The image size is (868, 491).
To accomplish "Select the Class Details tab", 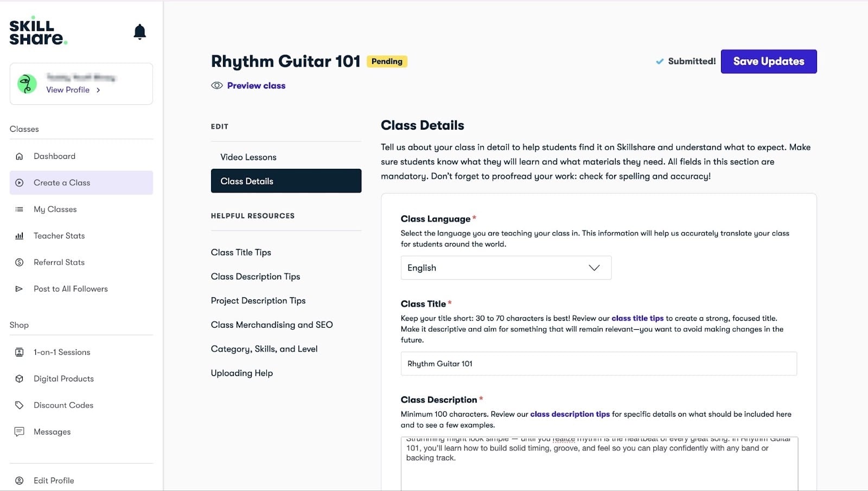I will pos(286,181).
